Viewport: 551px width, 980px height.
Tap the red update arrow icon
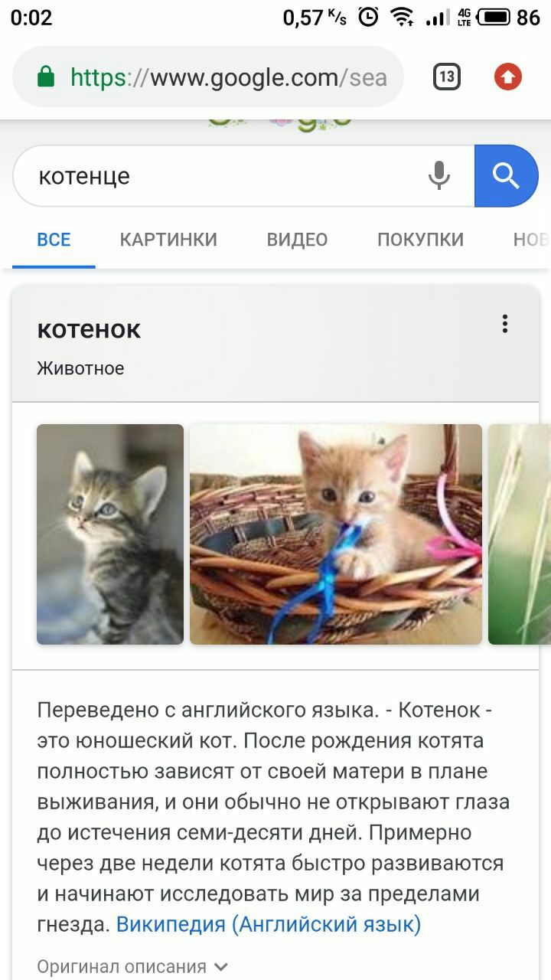[x=507, y=77]
